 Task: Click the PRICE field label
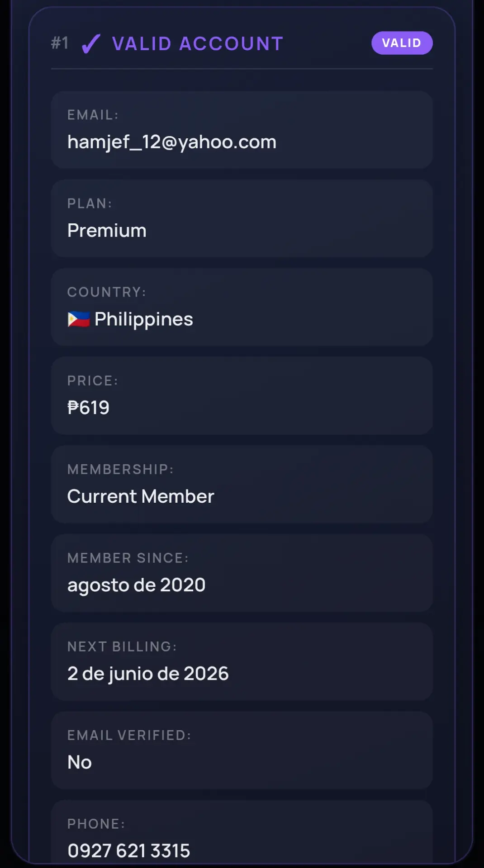(x=93, y=381)
